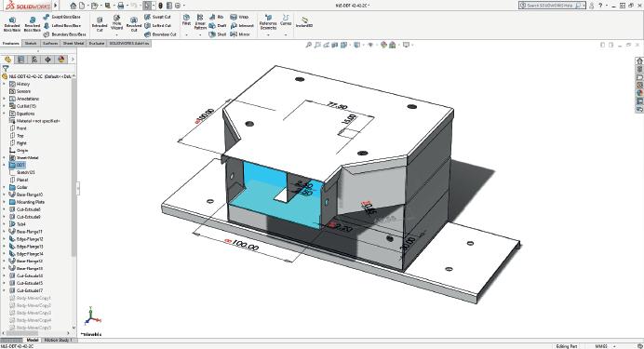Select the Wrap tool
Screen dimensions: 644x349
click(x=239, y=17)
